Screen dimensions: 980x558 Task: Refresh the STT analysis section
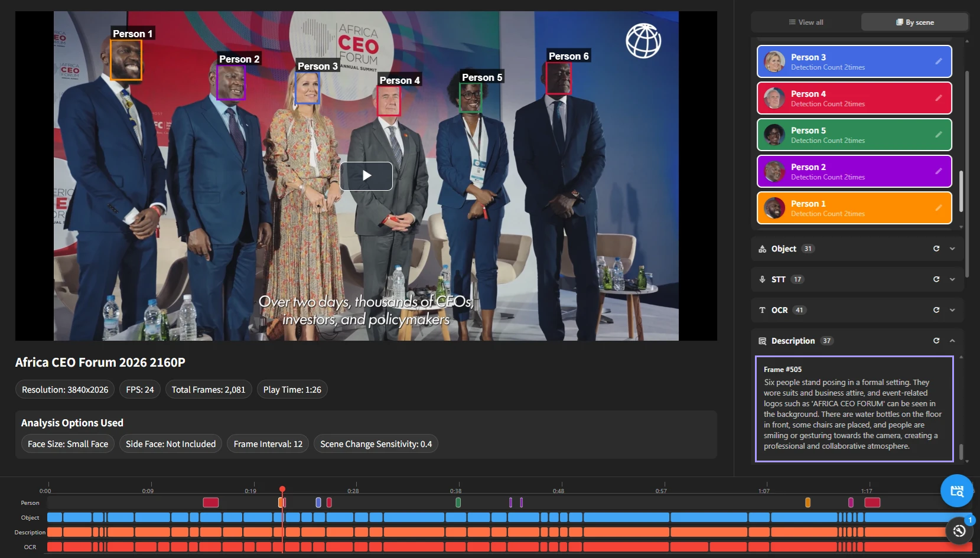point(936,279)
